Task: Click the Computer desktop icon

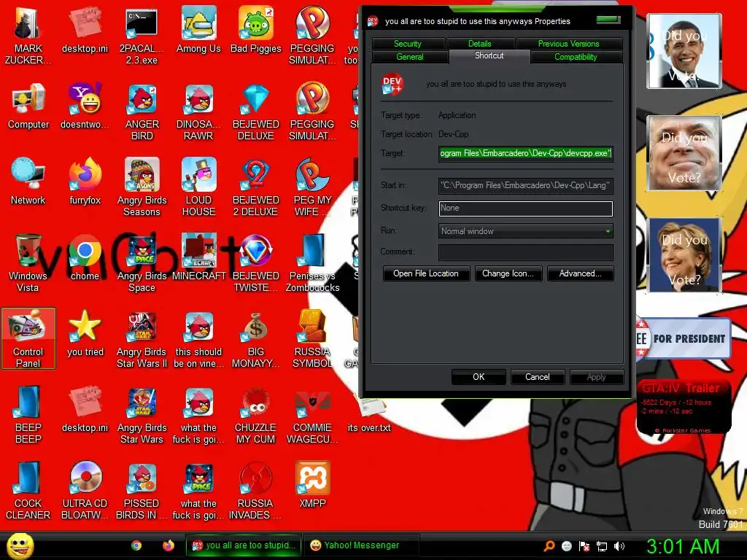Action: [x=28, y=106]
